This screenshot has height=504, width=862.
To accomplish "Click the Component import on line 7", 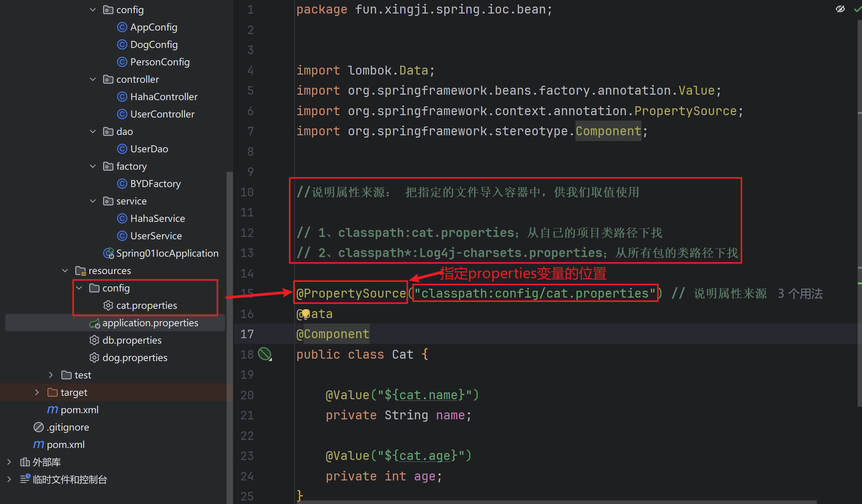I will (608, 131).
